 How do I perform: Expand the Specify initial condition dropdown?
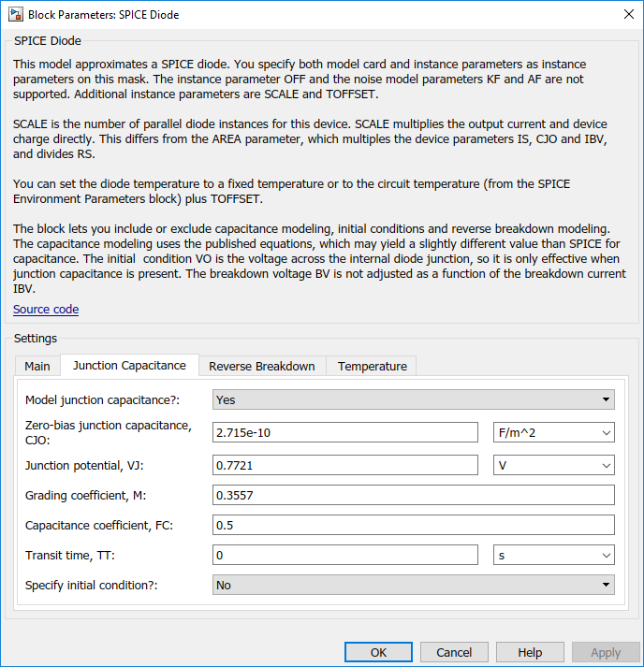414,585
